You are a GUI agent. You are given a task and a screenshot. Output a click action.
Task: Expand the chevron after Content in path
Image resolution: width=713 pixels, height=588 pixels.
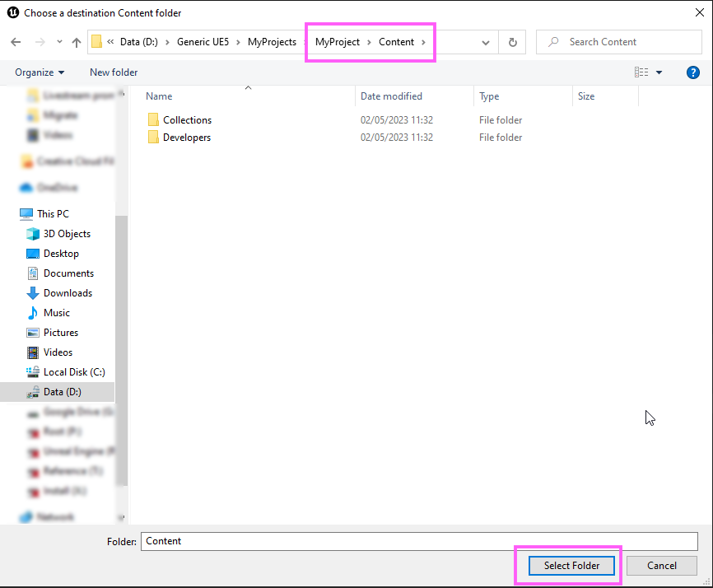tap(423, 42)
